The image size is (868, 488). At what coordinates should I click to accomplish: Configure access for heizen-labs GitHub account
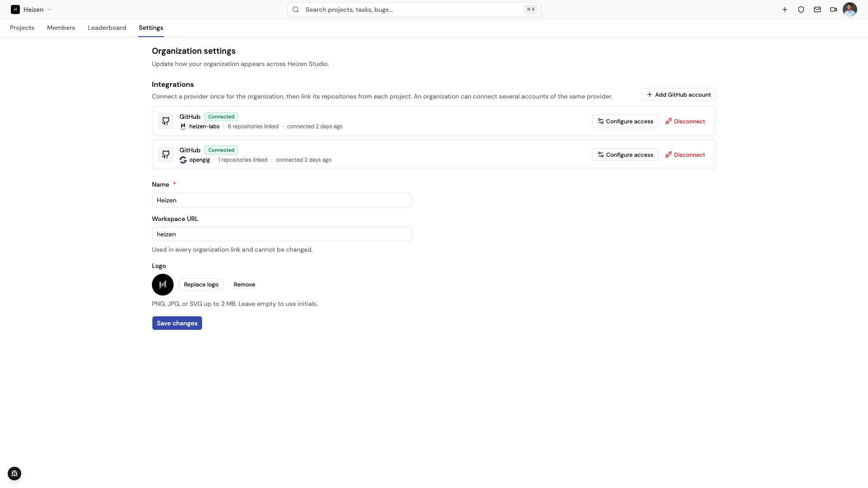tap(625, 121)
